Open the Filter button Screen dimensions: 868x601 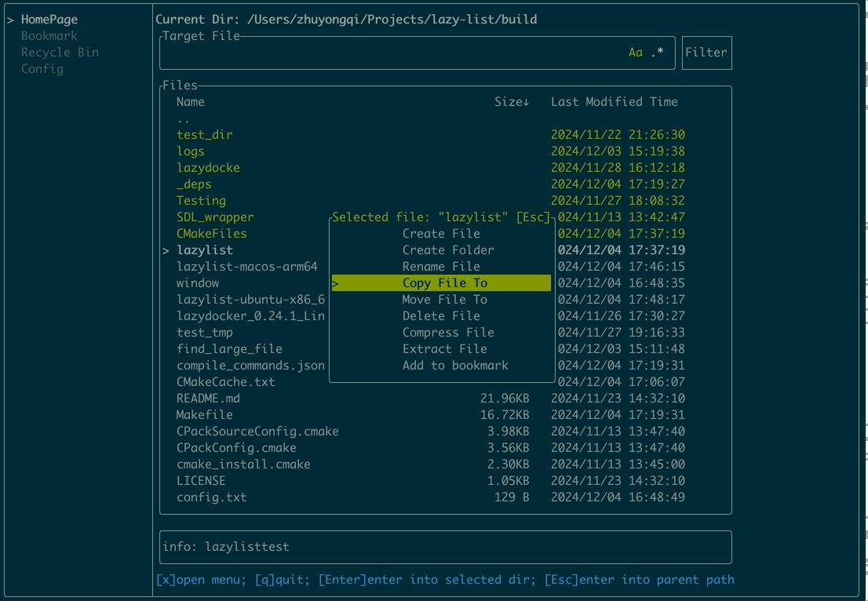click(x=706, y=52)
